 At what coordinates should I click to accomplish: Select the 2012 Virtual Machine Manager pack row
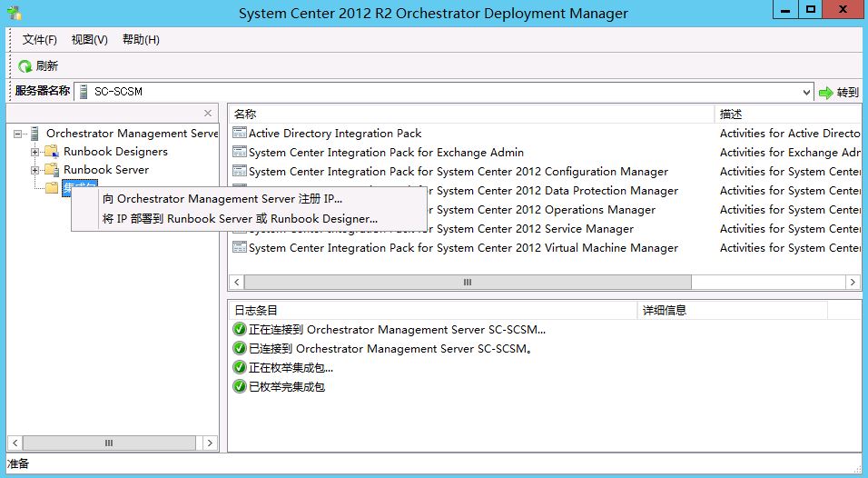463,247
